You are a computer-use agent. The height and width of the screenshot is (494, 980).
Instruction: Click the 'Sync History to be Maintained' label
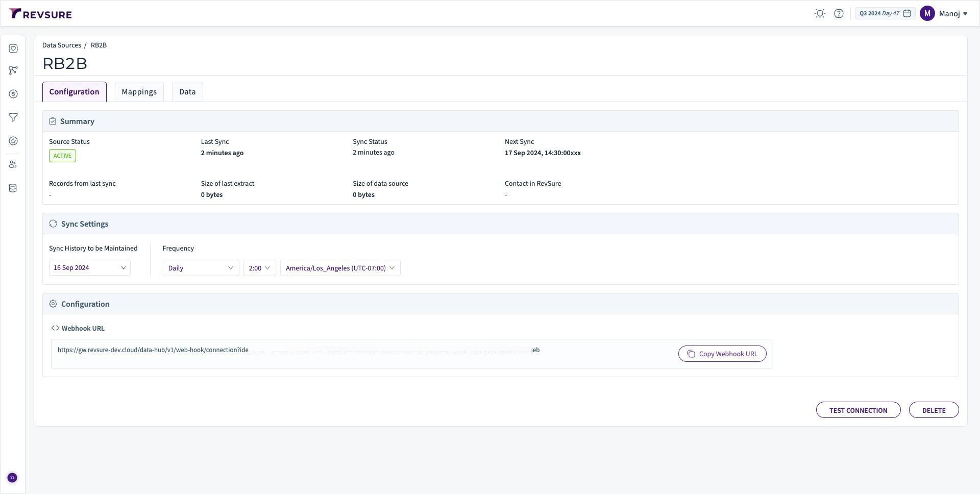coord(93,249)
